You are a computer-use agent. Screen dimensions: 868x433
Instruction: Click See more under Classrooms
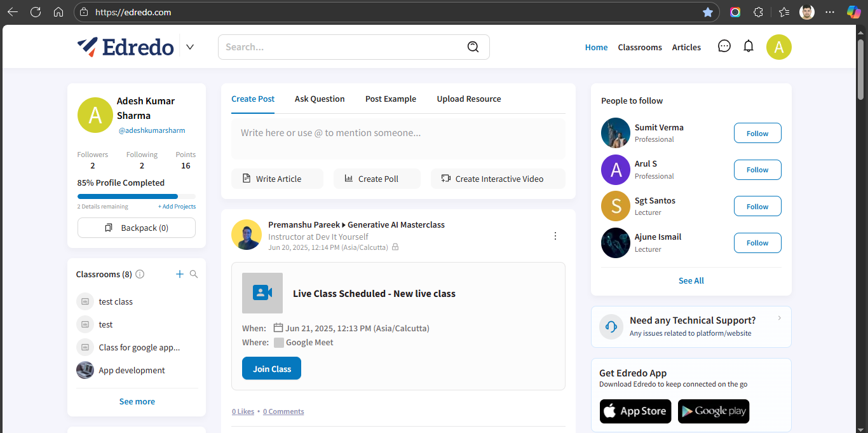click(x=137, y=401)
